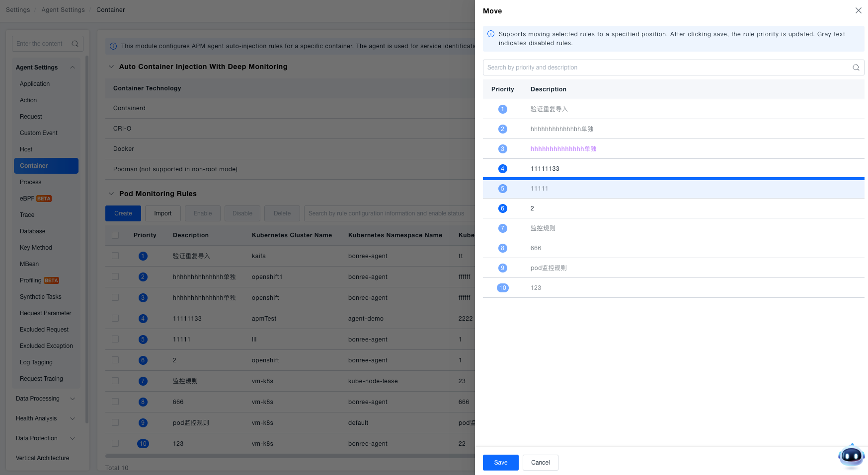Go to the Process settings item
Image resolution: width=868 pixels, height=475 pixels.
tap(31, 182)
